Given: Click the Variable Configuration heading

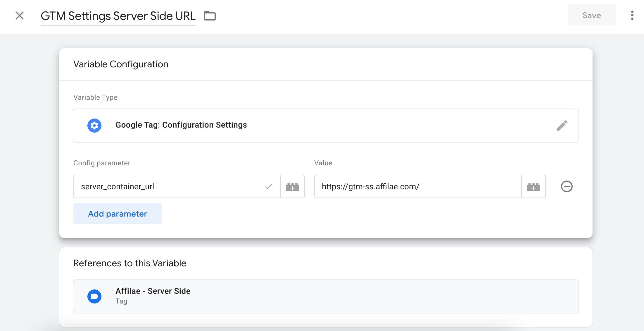Looking at the screenshot, I should coord(121,64).
